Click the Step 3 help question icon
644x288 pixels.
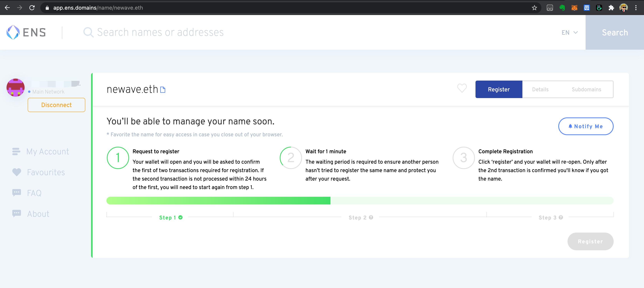tap(561, 217)
